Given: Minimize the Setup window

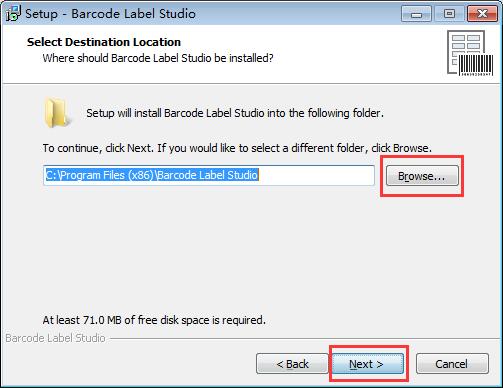Looking at the screenshot, I should [416, 14].
